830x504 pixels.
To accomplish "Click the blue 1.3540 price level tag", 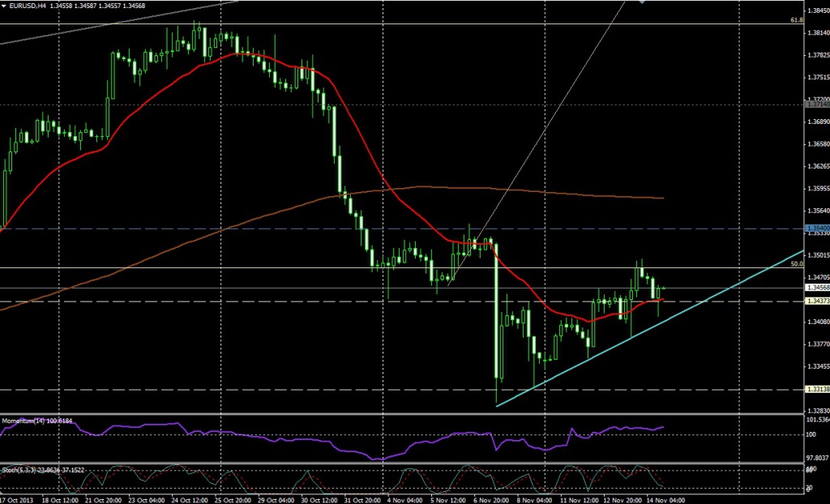I will click(x=816, y=229).
